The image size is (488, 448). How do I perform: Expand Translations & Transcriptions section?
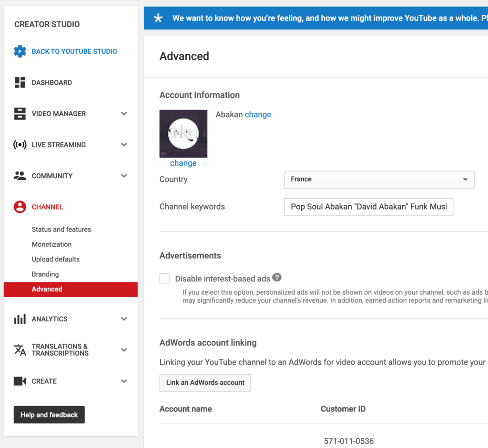coord(124,350)
